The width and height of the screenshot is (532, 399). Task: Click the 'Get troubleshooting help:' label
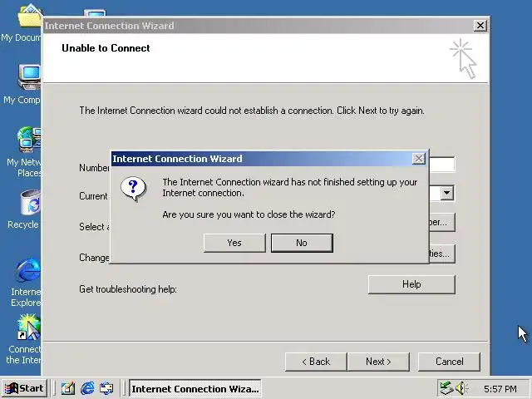(x=128, y=289)
